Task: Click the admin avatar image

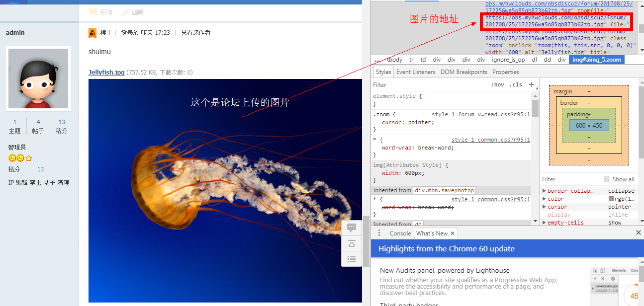Action: click(x=38, y=78)
